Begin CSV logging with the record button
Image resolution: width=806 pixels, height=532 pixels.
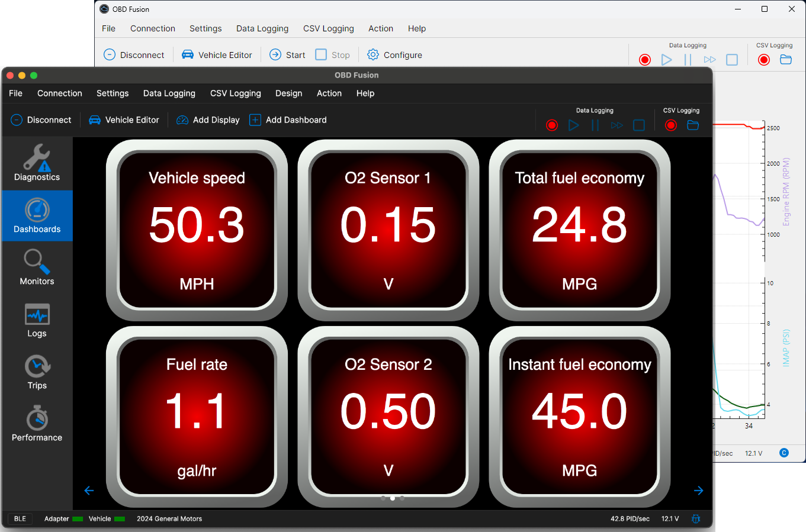point(670,125)
